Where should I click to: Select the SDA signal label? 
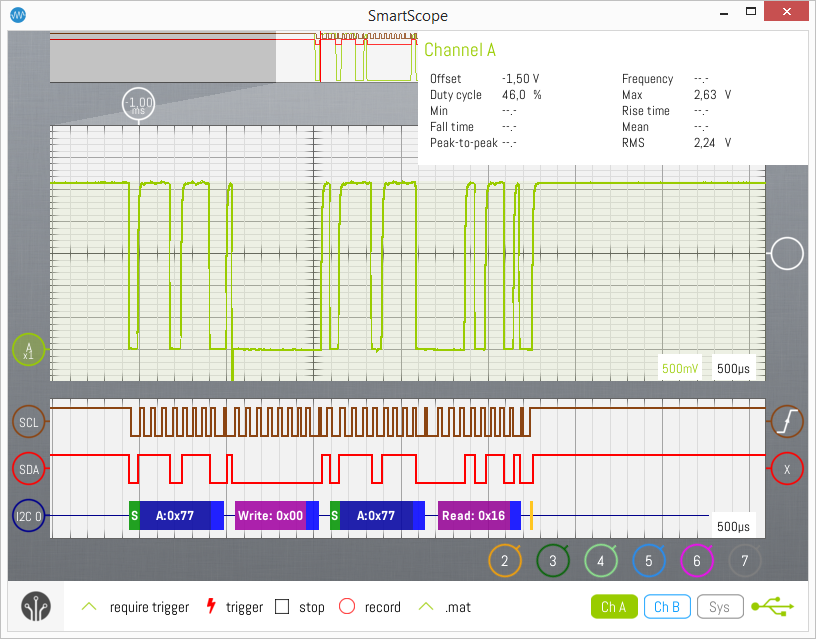(28, 468)
